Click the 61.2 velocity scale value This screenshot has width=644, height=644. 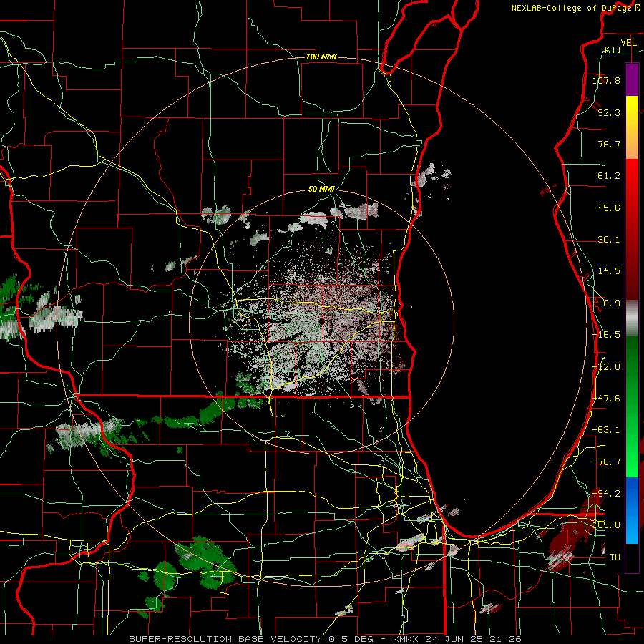pos(609,176)
